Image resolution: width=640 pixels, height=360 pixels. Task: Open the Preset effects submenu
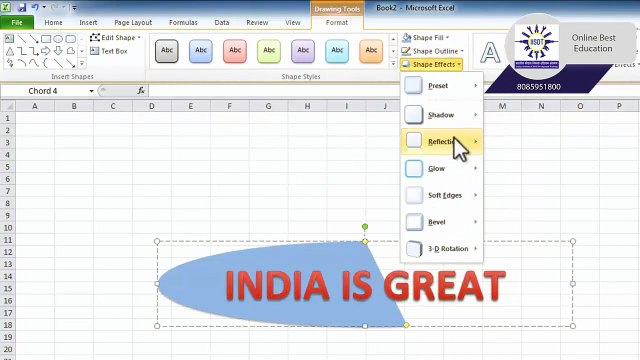[x=442, y=86]
